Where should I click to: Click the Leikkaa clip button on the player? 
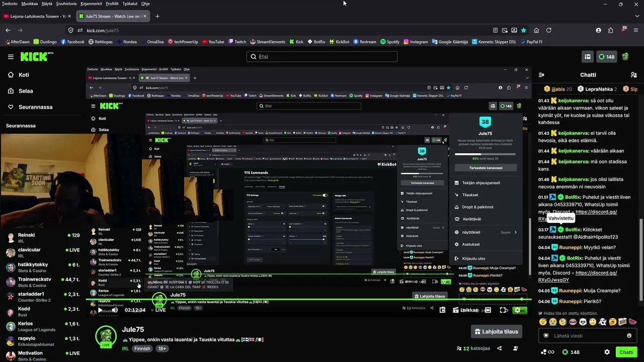click(465, 310)
